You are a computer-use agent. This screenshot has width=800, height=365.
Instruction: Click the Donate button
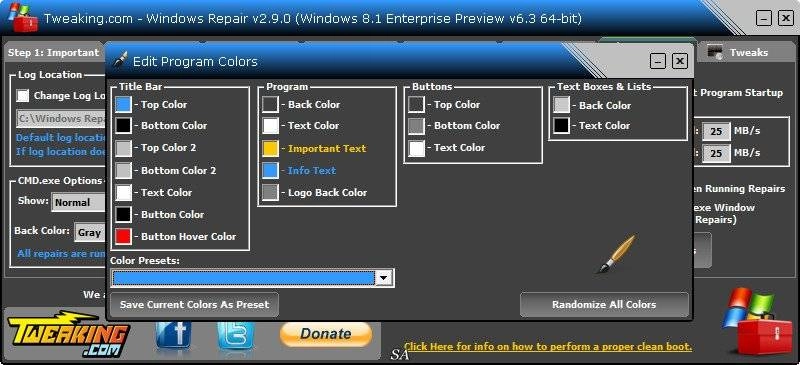(326, 334)
